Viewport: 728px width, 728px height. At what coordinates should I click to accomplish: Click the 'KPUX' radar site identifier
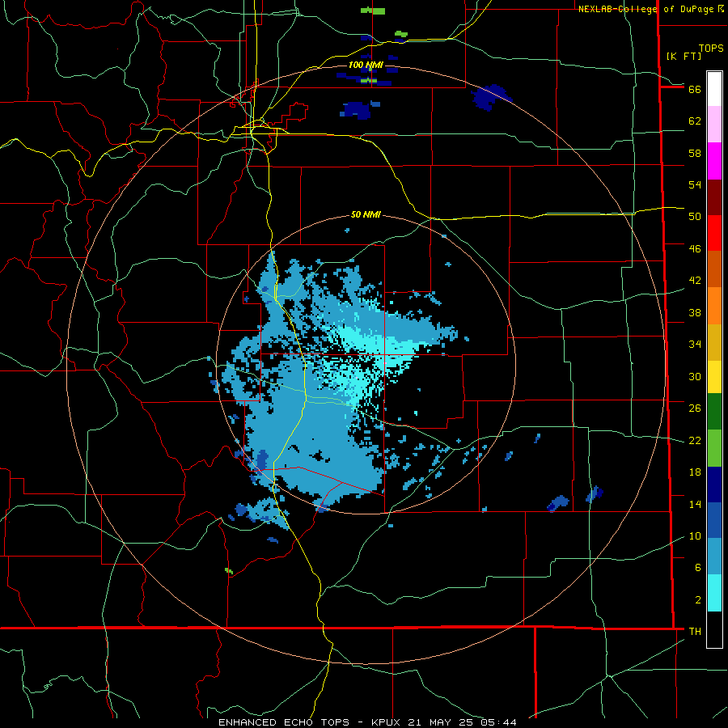(x=385, y=722)
